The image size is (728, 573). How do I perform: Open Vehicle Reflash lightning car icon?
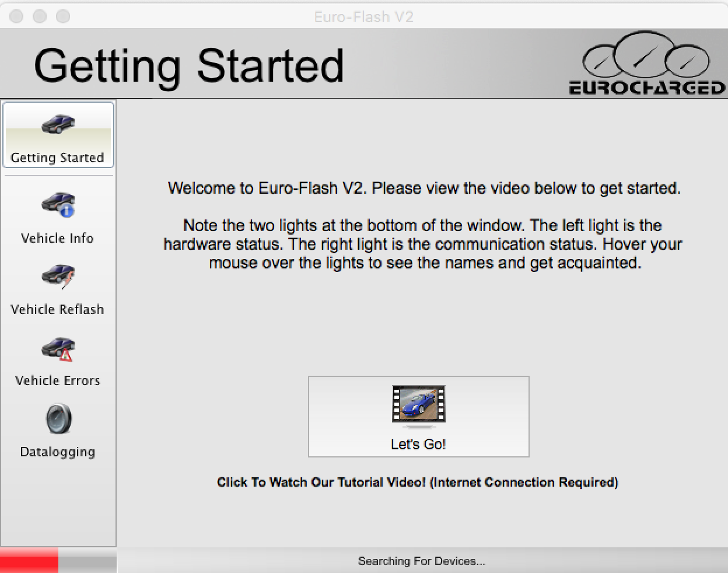pos(58,276)
